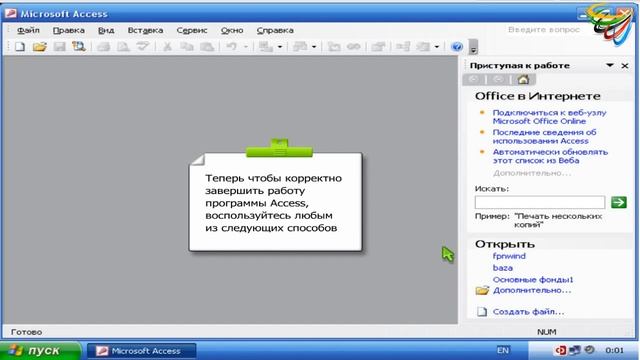Click the red system tray icon
The image size is (640, 360).
(560, 350)
